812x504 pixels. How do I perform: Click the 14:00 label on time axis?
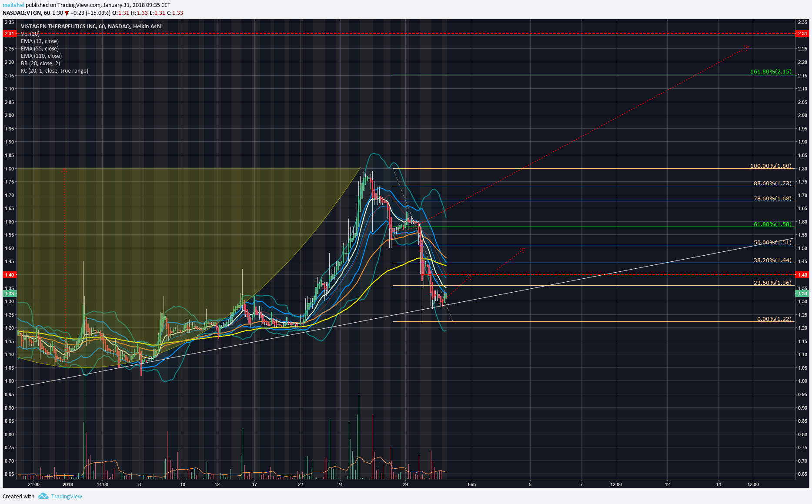click(102, 484)
